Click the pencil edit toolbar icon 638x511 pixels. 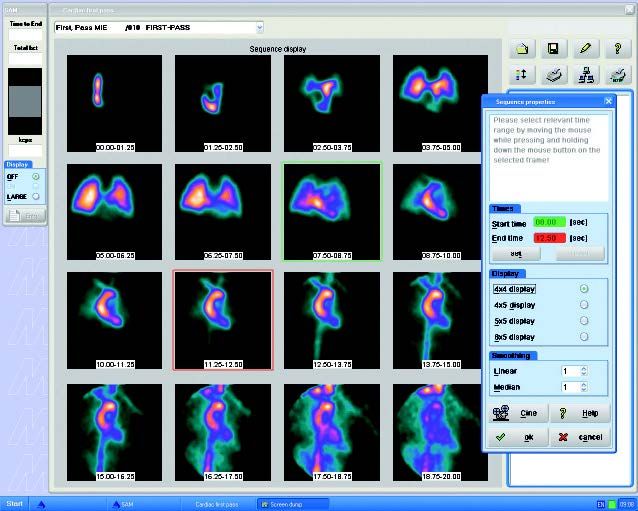(x=586, y=47)
